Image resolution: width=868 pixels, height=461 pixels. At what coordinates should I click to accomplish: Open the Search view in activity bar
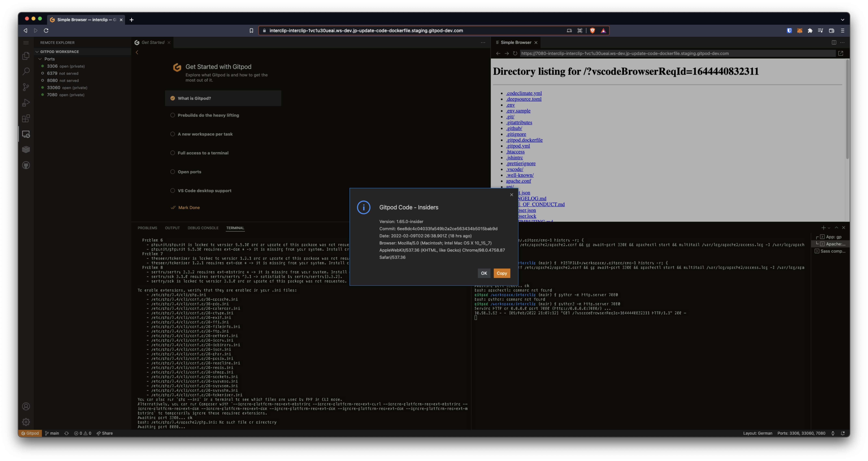click(x=26, y=72)
